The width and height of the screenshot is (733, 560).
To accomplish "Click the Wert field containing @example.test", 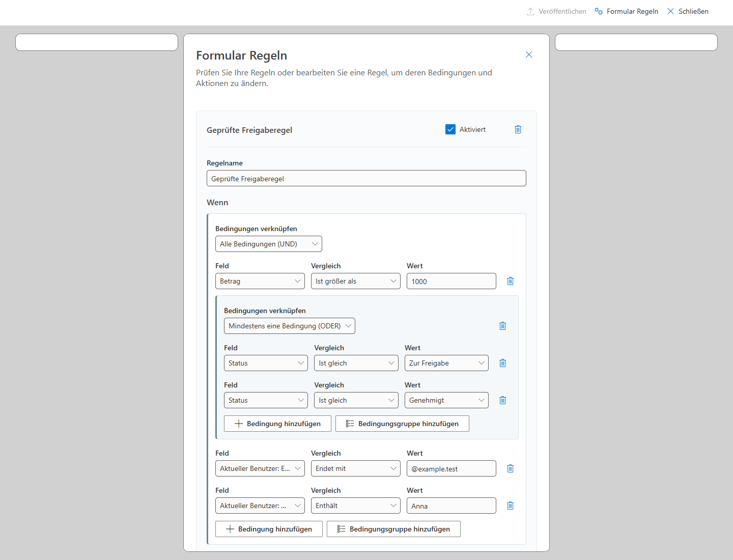I will (x=452, y=468).
